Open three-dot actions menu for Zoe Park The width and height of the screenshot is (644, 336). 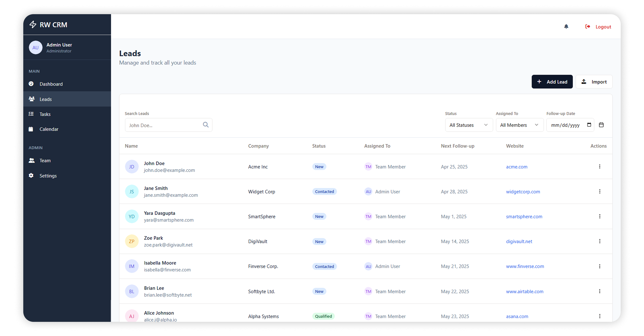pyautogui.click(x=599, y=241)
